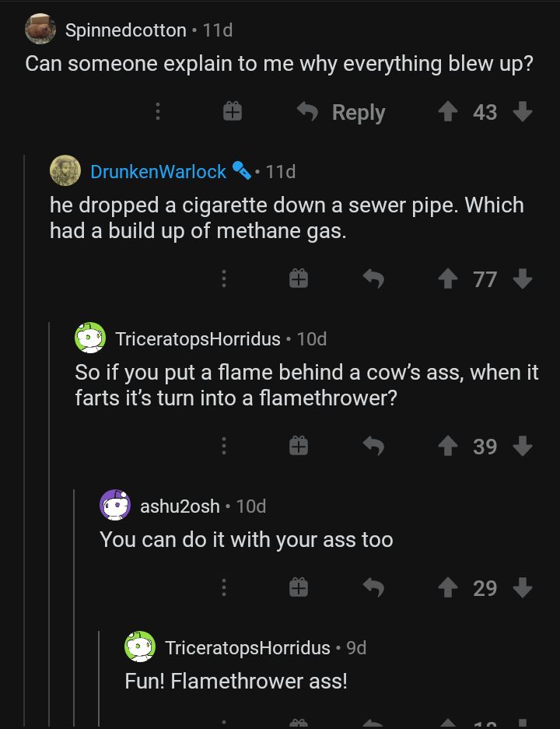Open overflow menu on cow flamethrower comment
Screen dimensions: 560x729
tap(224, 446)
